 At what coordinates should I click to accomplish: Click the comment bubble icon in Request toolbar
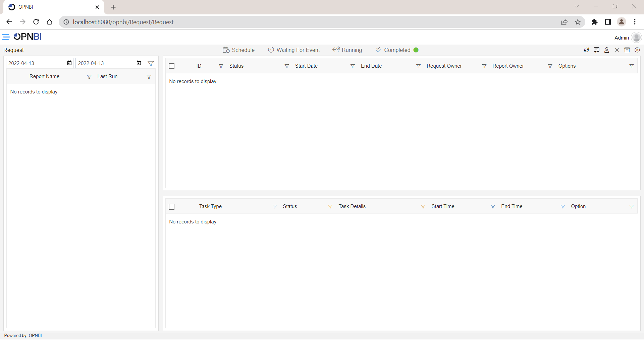596,50
